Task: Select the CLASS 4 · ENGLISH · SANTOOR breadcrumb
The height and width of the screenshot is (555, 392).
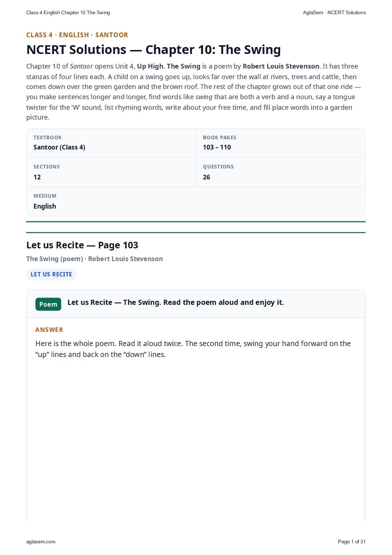Action: [x=77, y=35]
